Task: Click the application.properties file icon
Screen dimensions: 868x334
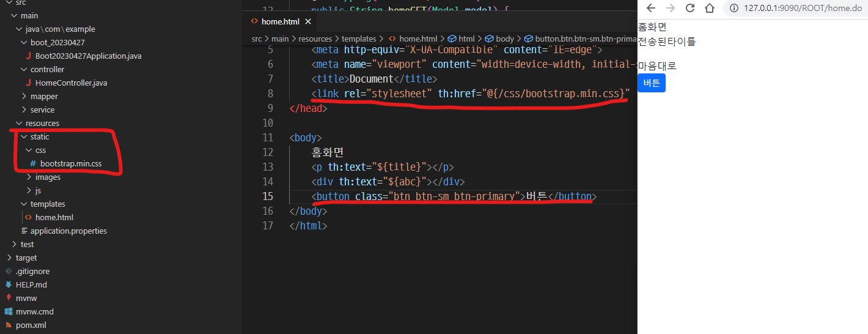Action: click(24, 231)
